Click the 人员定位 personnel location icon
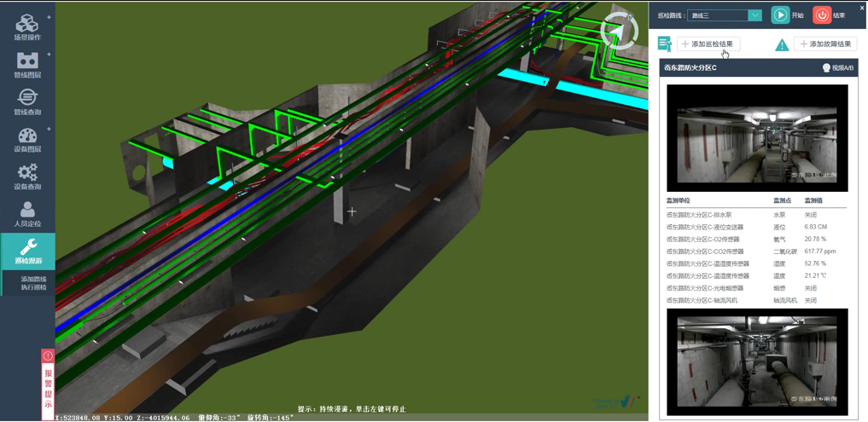868x422 pixels. pyautogui.click(x=27, y=210)
